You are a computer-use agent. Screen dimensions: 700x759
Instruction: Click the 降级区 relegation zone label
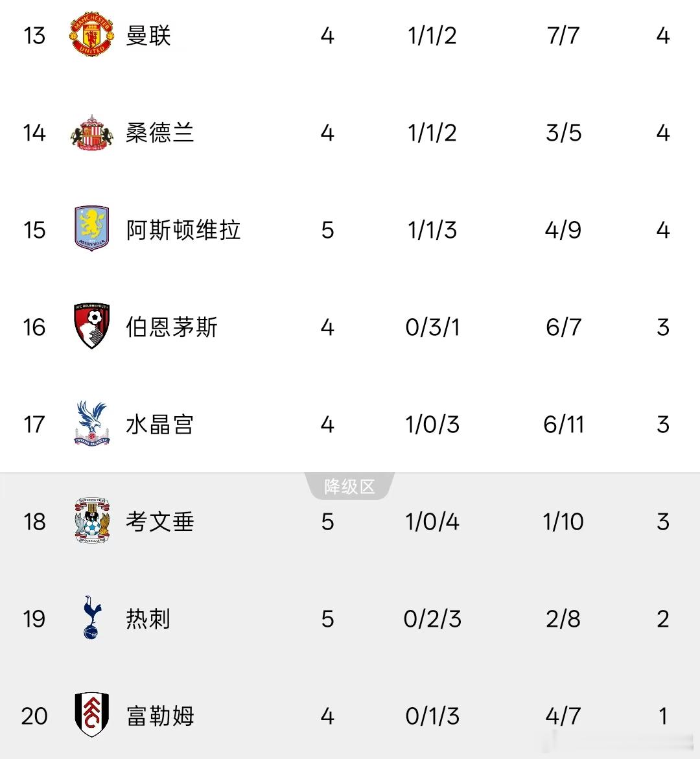(x=349, y=486)
